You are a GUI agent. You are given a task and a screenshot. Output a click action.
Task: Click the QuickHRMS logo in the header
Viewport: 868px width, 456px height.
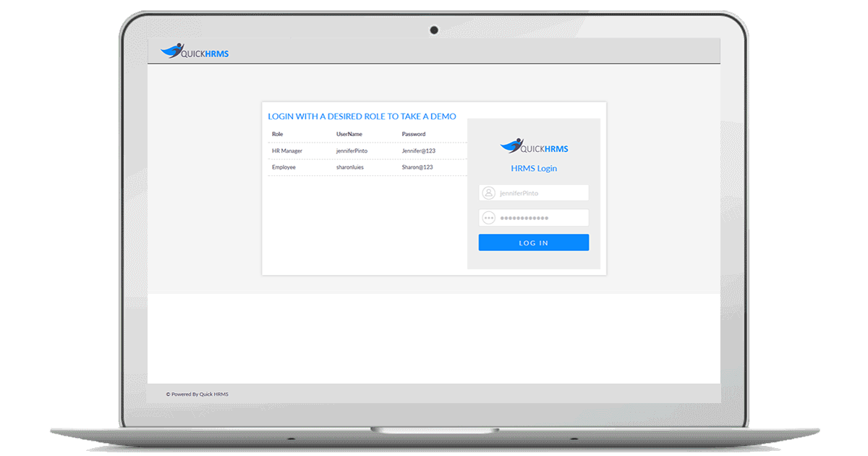[194, 51]
